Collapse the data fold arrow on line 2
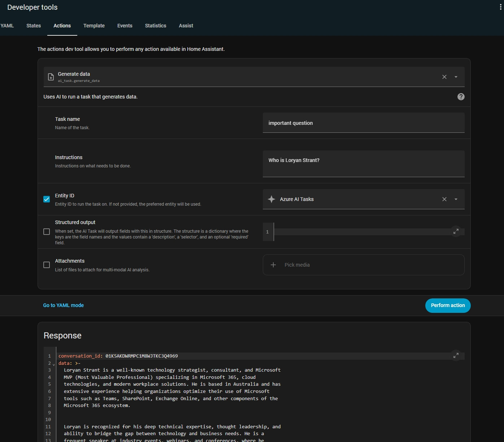This screenshot has height=442, width=504. coord(54,364)
